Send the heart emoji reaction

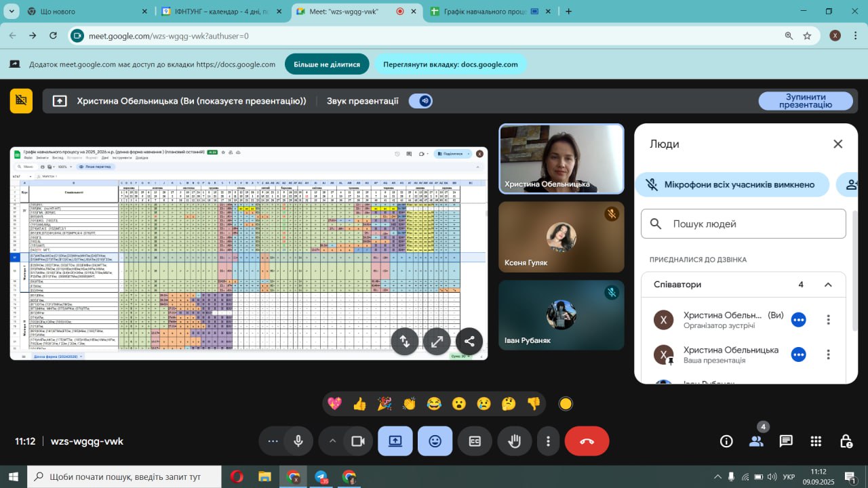pos(334,404)
